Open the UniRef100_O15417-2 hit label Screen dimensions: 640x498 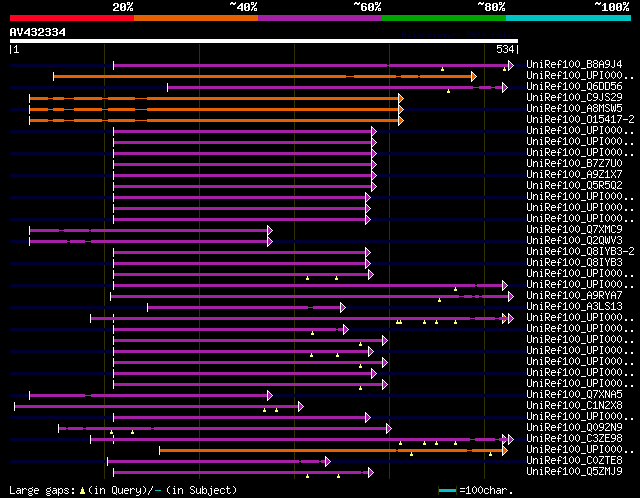click(x=580, y=120)
